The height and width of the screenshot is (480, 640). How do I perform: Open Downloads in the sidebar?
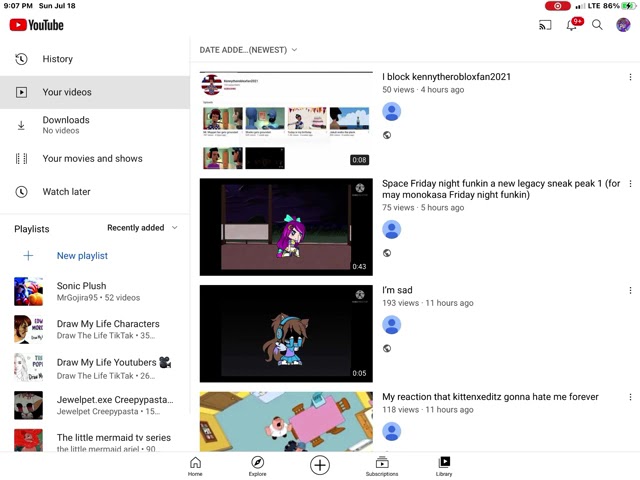[95, 125]
